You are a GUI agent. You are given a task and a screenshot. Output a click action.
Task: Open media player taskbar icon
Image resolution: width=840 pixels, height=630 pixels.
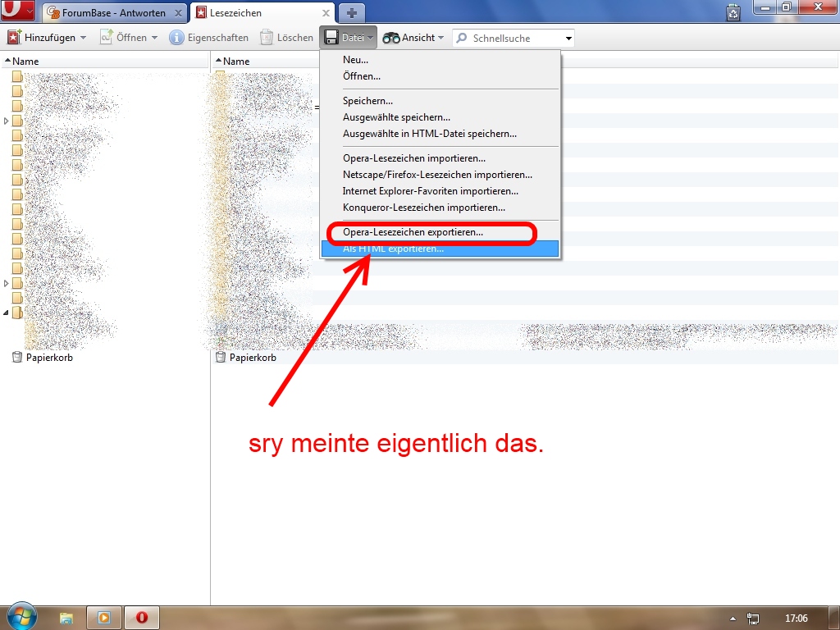(104, 618)
